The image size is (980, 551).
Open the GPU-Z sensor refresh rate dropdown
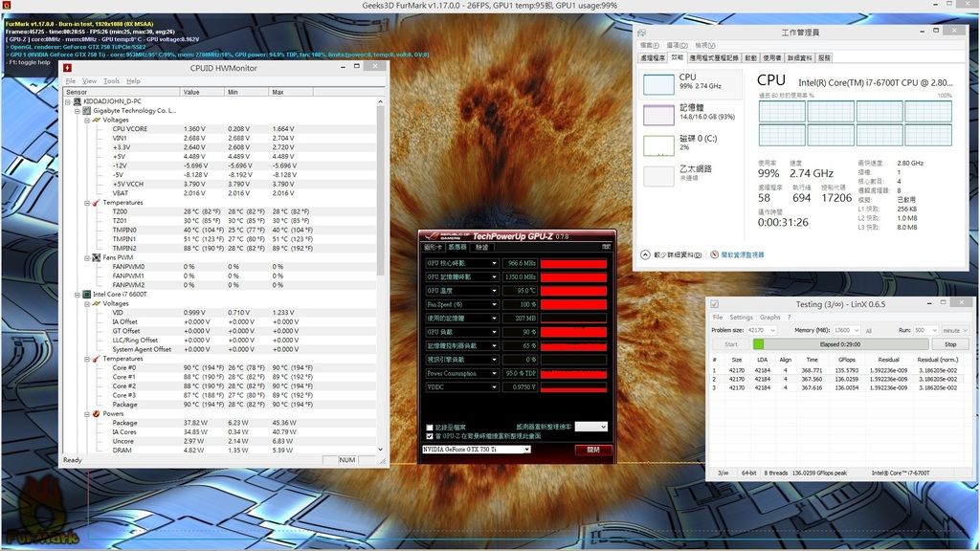pyautogui.click(x=590, y=427)
